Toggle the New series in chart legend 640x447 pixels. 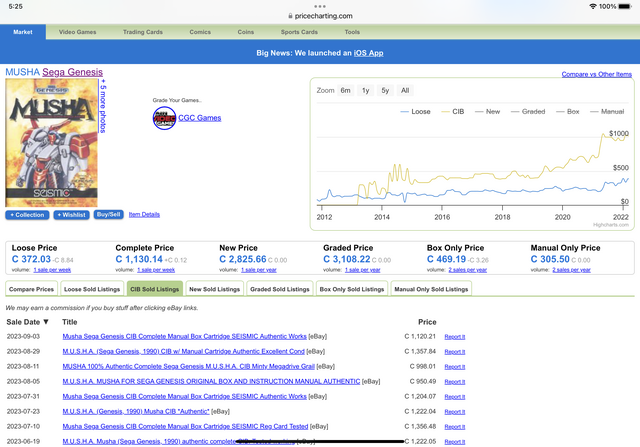click(x=487, y=111)
